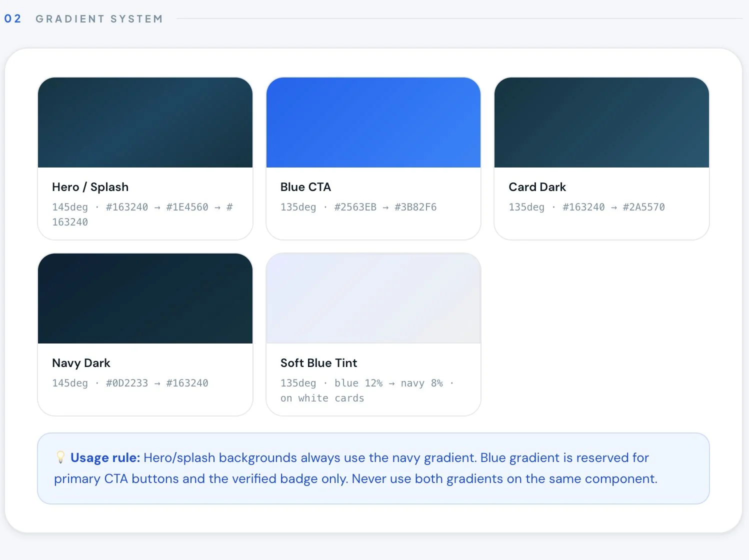Click the spec "135deg · #163240 → #2A5570"

coord(586,207)
